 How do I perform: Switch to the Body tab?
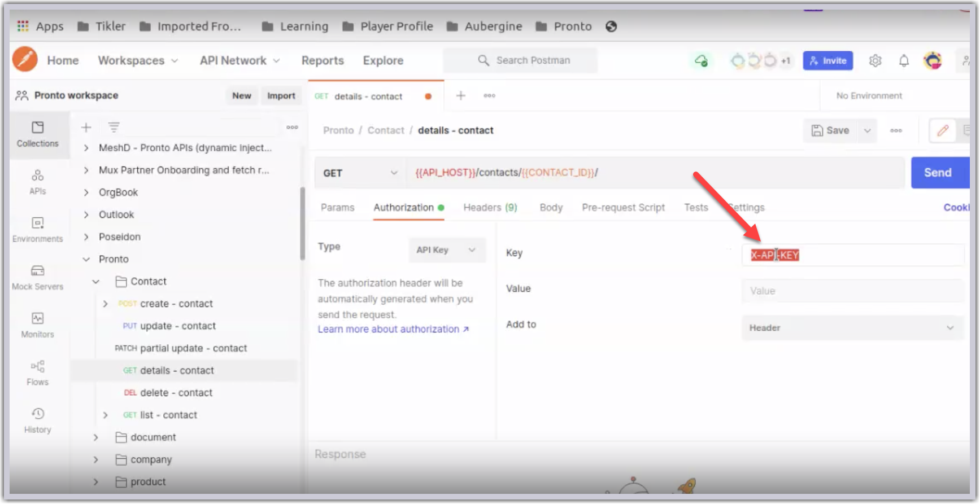pos(551,208)
